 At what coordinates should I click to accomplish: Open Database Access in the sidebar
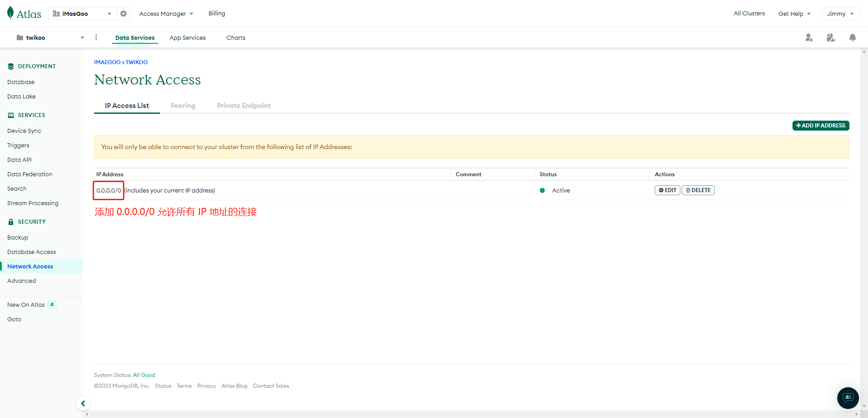(x=32, y=252)
